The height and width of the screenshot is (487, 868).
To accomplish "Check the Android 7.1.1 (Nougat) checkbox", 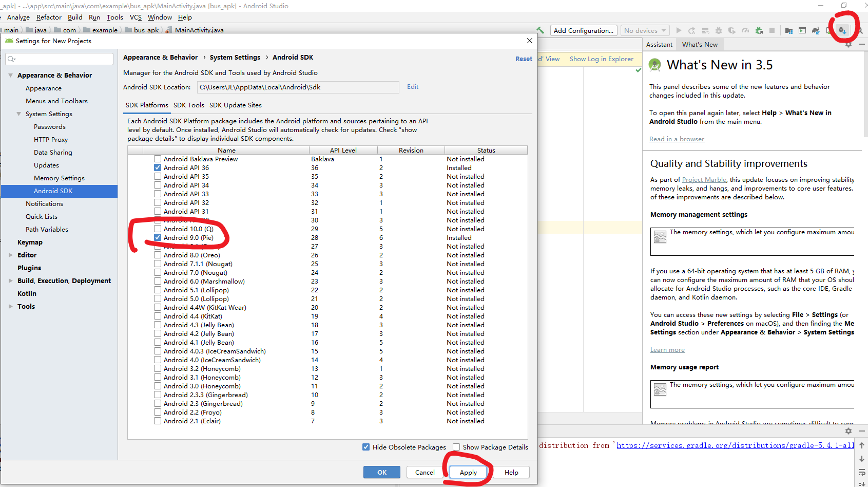I will (158, 264).
